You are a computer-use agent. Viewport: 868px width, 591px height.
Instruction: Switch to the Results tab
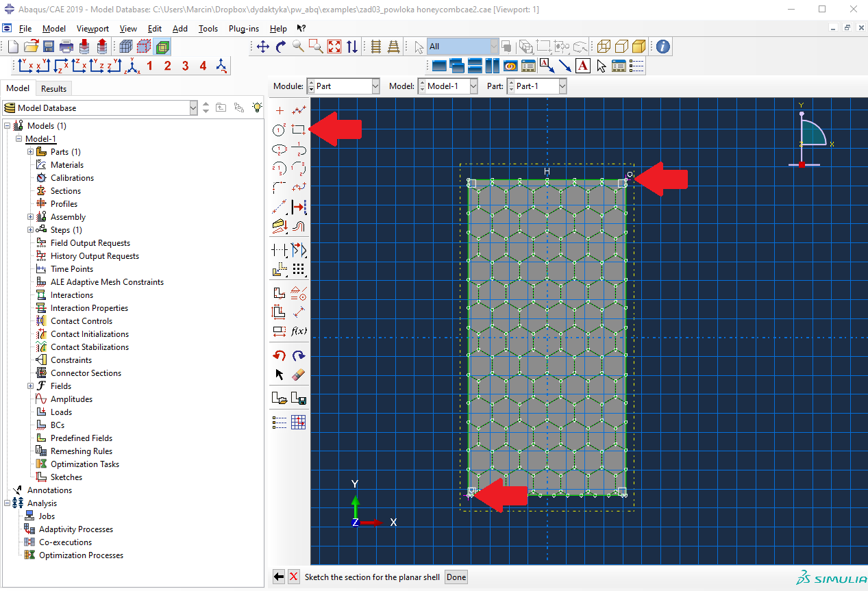(53, 88)
